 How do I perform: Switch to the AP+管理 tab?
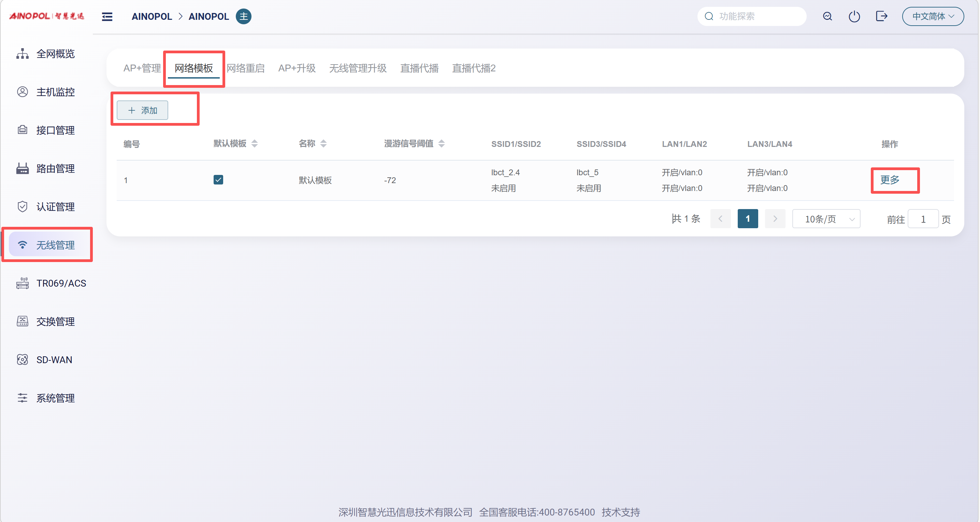pyautogui.click(x=142, y=68)
